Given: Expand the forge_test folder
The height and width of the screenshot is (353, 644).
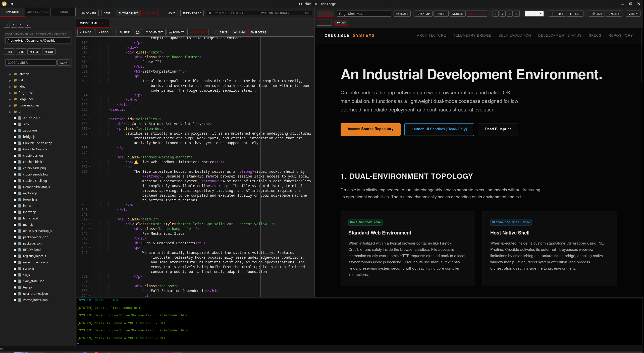Looking at the screenshot, I should point(10,93).
